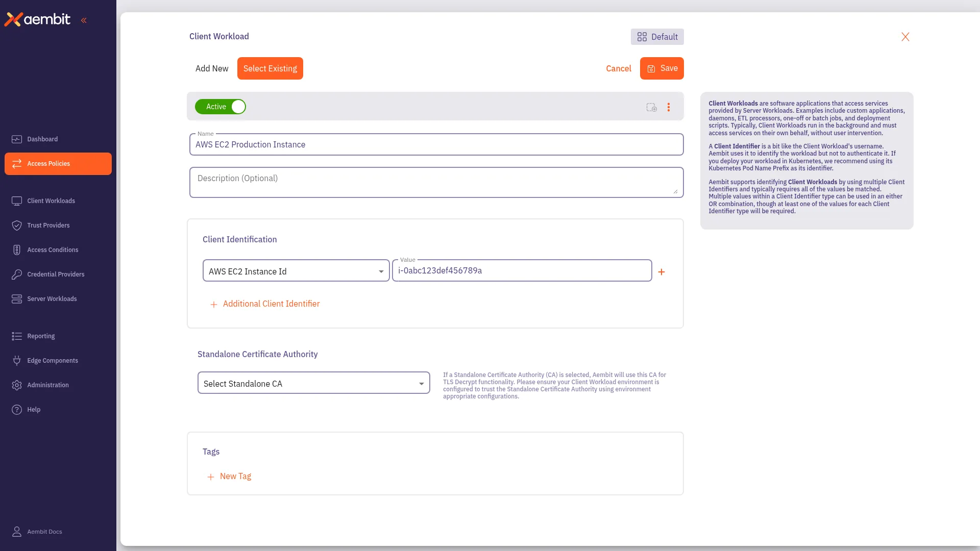Save the client workload
Screen dimensions: 980x551
661,68
